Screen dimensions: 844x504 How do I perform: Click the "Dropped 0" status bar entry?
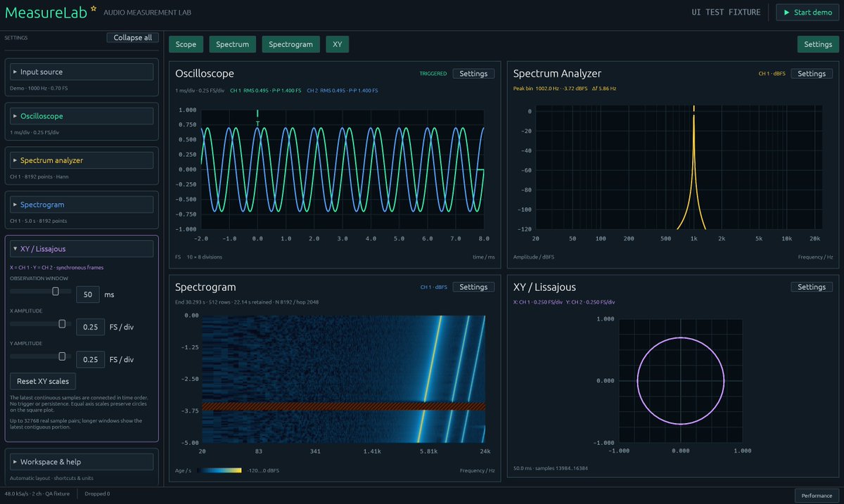coord(97,494)
